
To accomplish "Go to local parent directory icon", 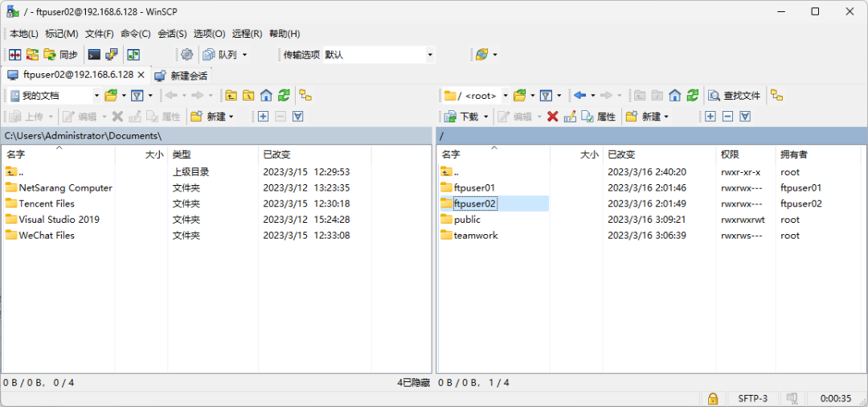I will point(231,96).
